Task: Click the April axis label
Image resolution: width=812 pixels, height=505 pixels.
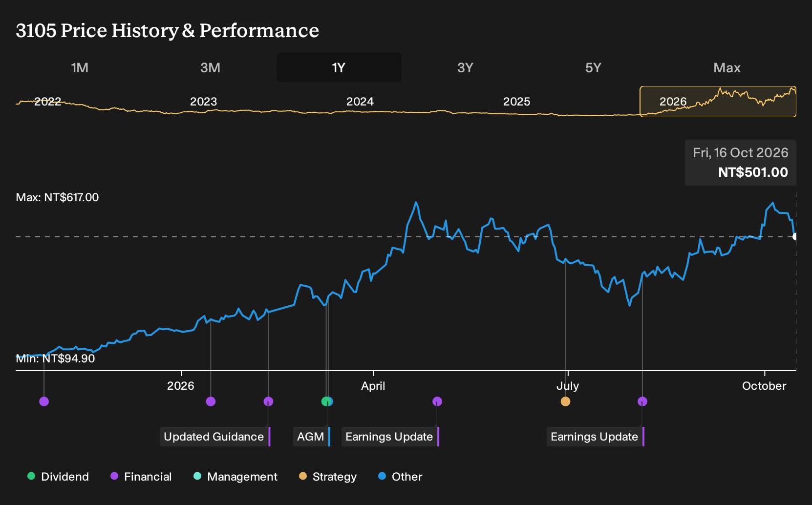Action: 373,386
